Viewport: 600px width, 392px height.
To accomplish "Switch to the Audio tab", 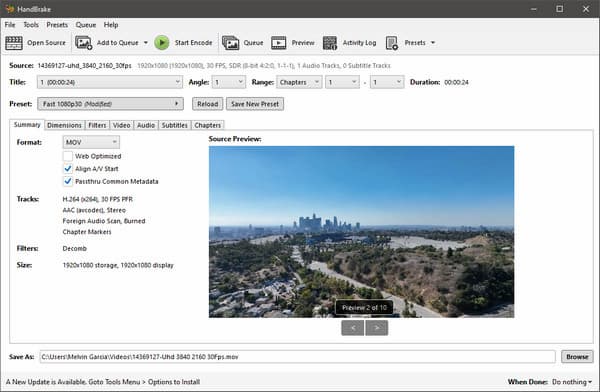I will coord(146,125).
